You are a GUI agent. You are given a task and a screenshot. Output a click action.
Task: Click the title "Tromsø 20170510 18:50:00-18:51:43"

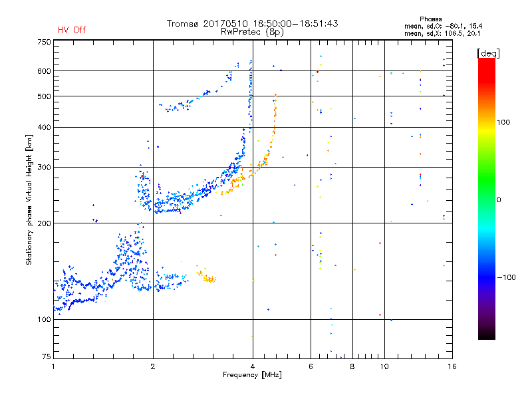pyautogui.click(x=252, y=23)
